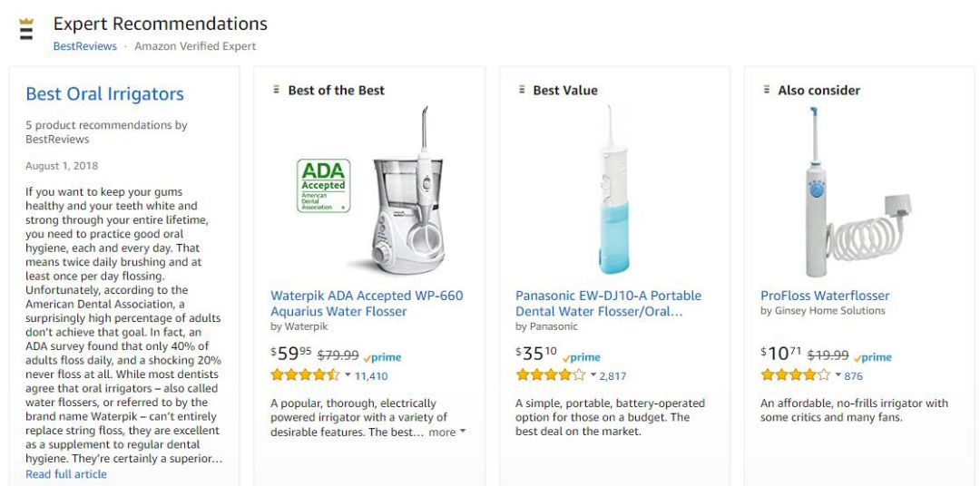980x486 pixels.
Task: Open the 'Read full article' link
Action: pos(66,474)
